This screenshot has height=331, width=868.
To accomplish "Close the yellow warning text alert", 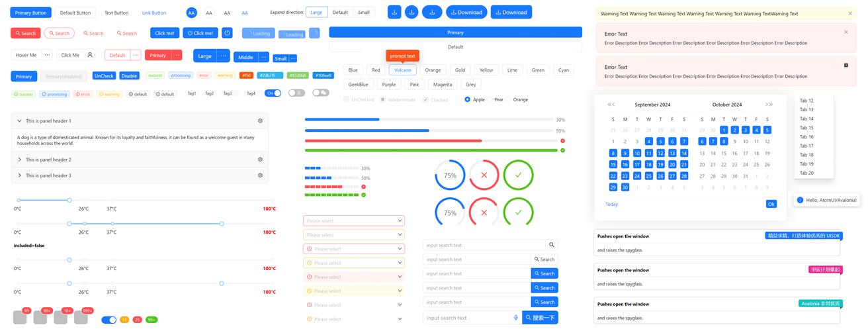I will coord(850,13).
